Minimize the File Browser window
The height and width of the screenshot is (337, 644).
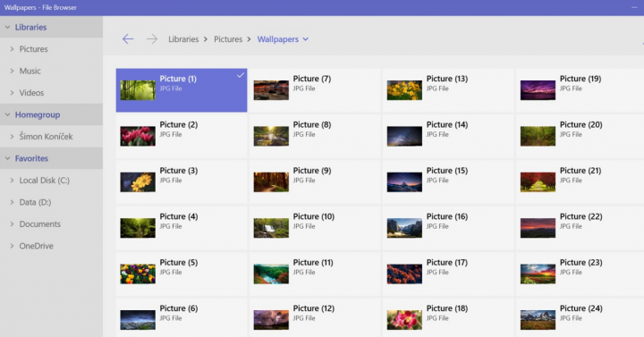[635, 7]
